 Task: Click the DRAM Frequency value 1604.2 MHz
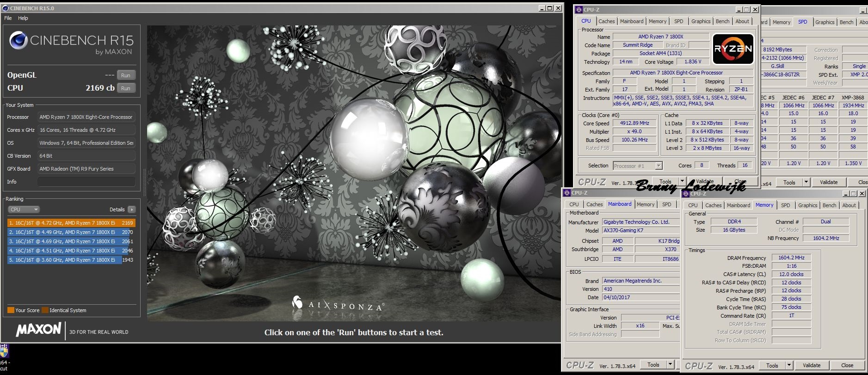pos(791,258)
